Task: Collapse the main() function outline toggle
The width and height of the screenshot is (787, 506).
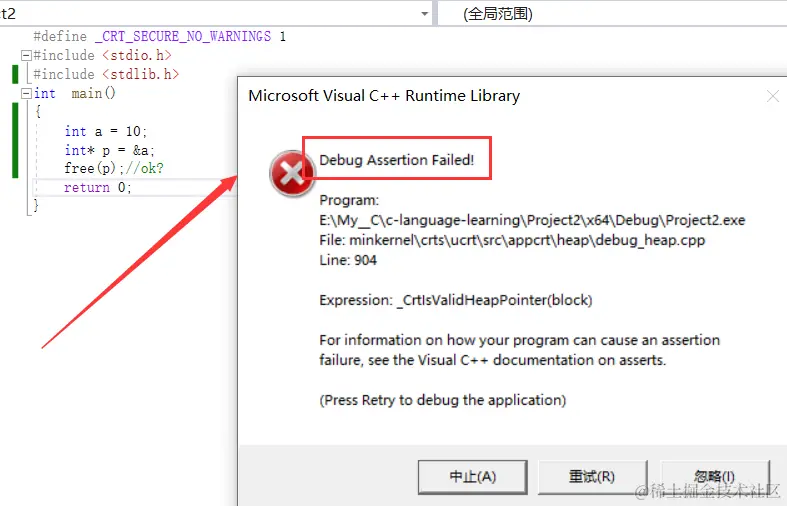Action: click(26, 93)
